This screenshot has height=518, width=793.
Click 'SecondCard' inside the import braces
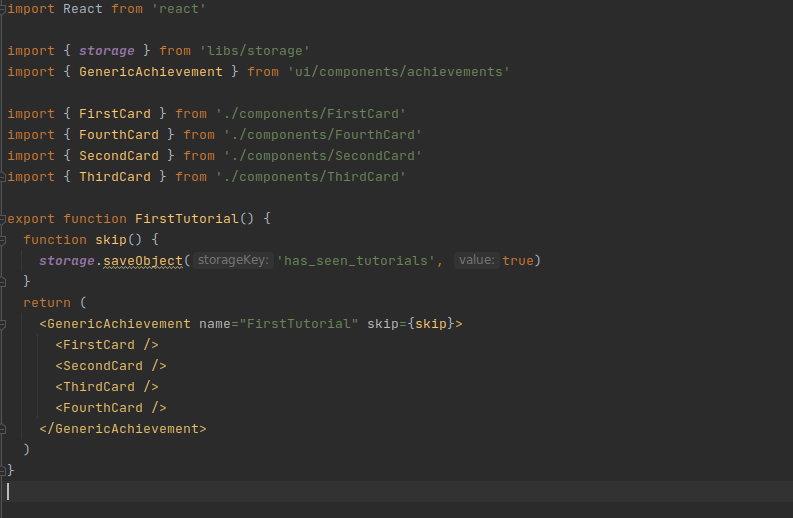(x=119, y=156)
